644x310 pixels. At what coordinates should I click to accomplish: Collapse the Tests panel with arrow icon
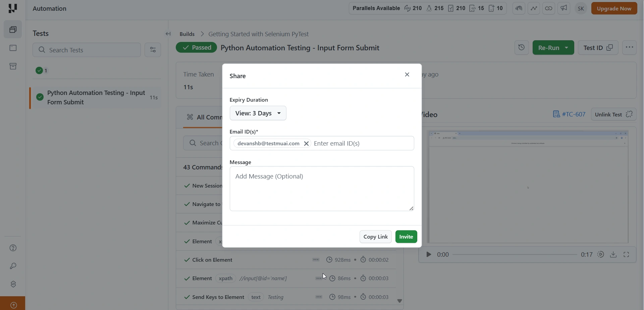(168, 34)
